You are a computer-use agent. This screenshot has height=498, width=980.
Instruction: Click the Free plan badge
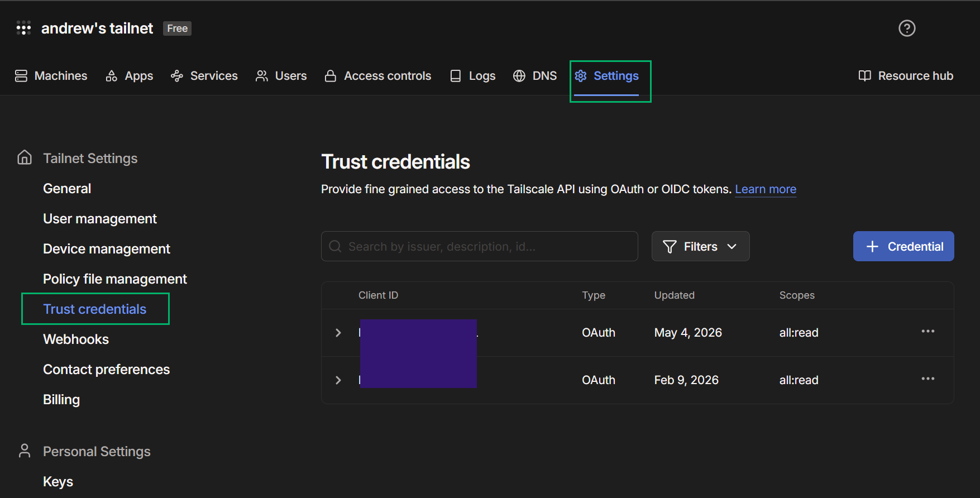(177, 28)
